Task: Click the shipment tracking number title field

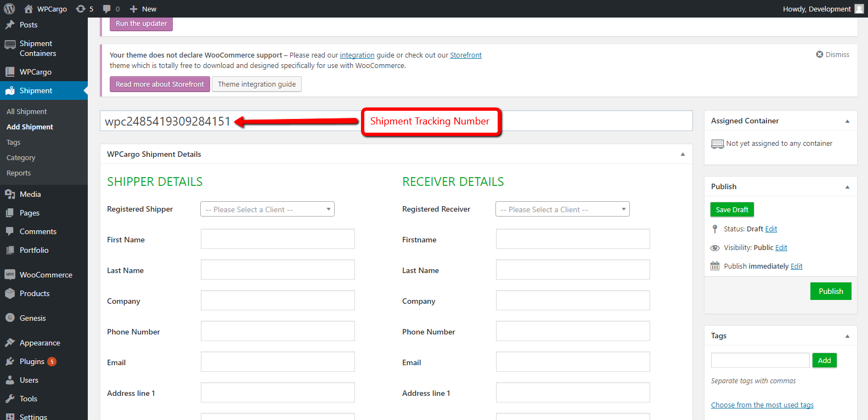Action: tap(396, 121)
